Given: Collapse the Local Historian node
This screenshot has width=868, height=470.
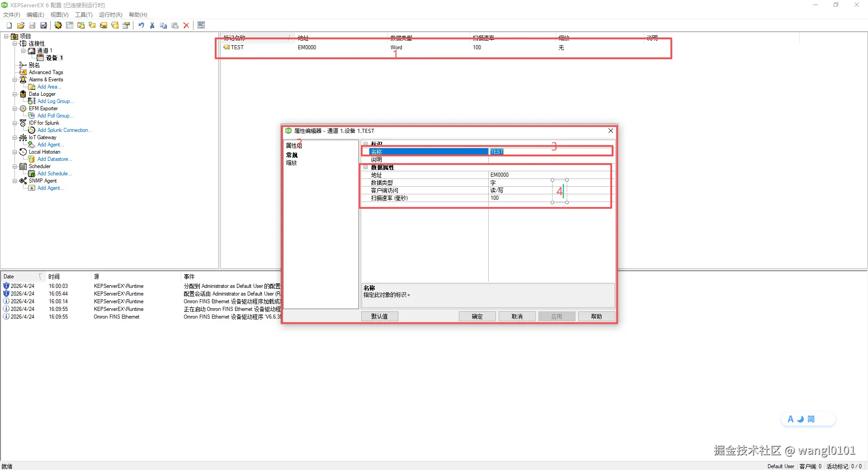Looking at the screenshot, I should pyautogui.click(x=15, y=152).
